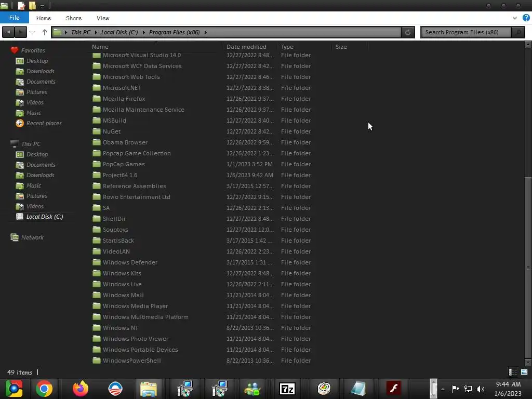Open Recent places in Favorites

point(44,123)
